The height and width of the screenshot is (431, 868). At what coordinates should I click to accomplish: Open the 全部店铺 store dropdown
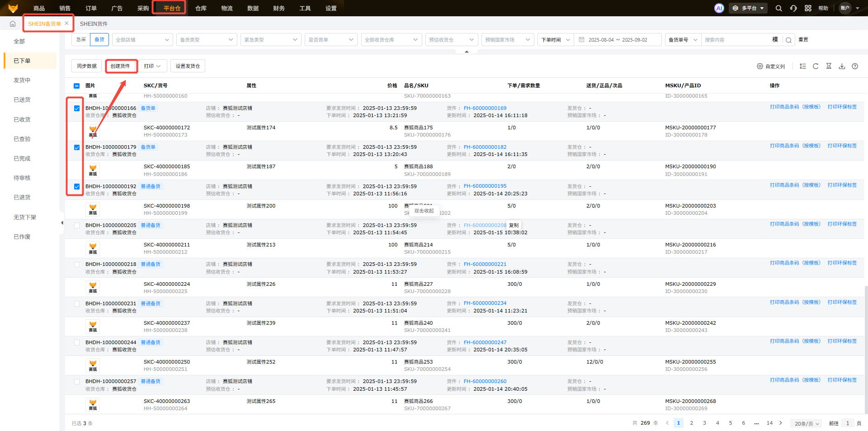pos(142,40)
